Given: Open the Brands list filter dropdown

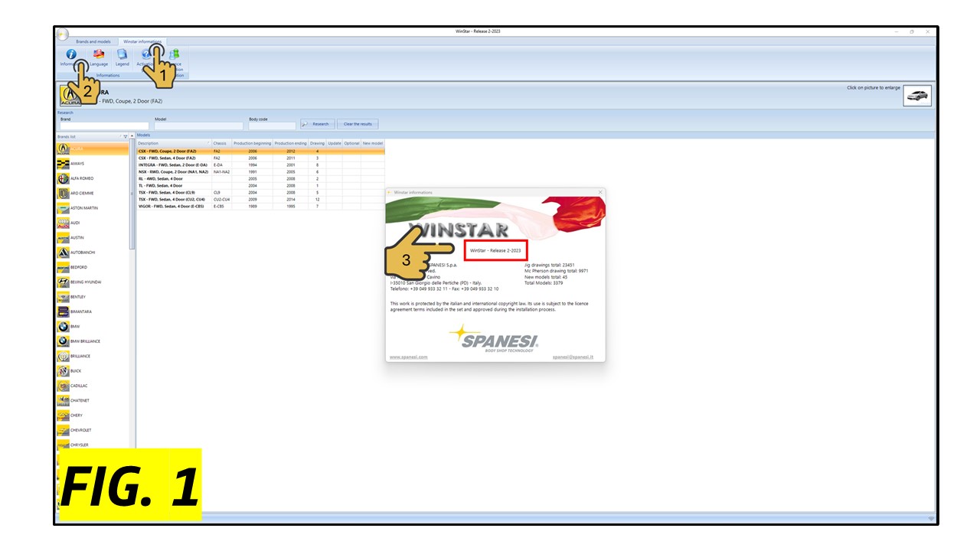Looking at the screenshot, I should pyautogui.click(x=125, y=137).
